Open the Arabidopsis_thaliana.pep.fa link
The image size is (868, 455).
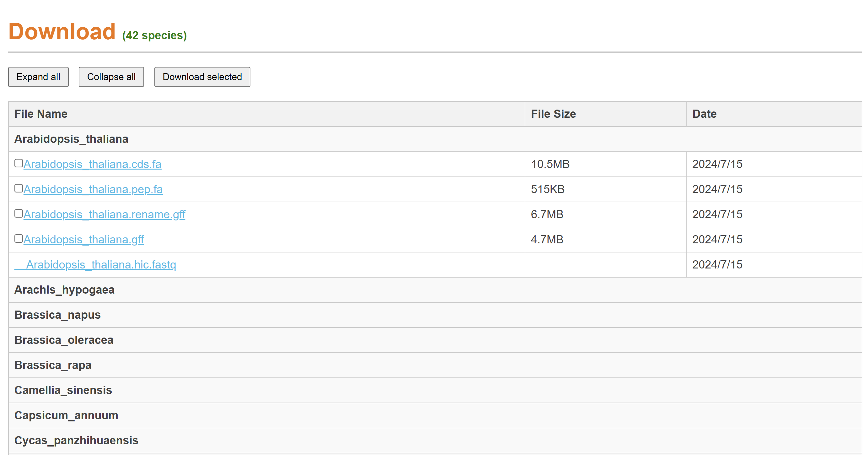click(x=93, y=190)
